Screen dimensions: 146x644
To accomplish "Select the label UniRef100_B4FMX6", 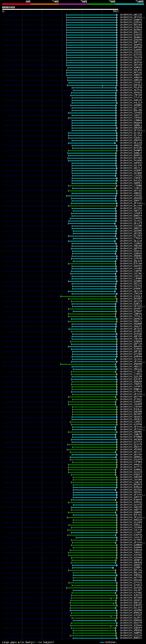I will point(131,47).
